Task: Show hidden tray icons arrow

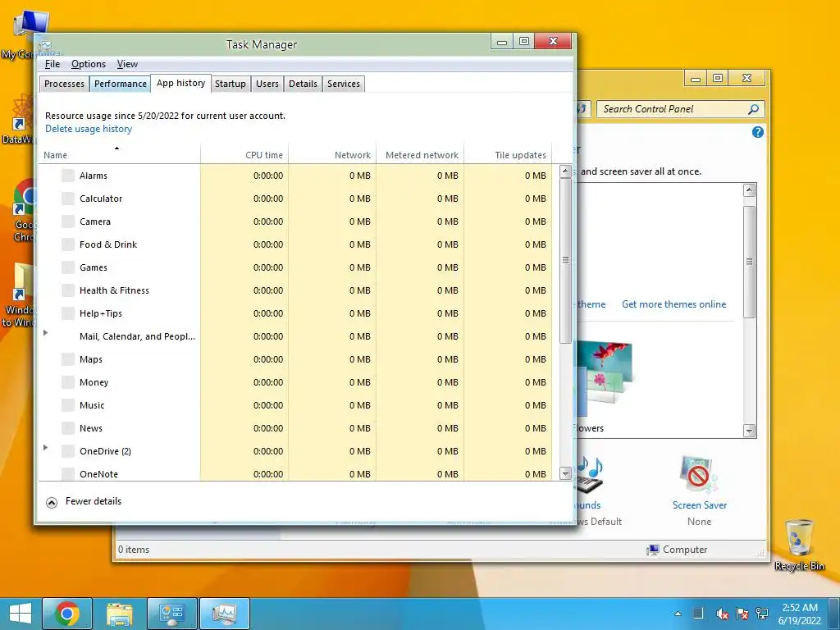Action: click(x=678, y=614)
